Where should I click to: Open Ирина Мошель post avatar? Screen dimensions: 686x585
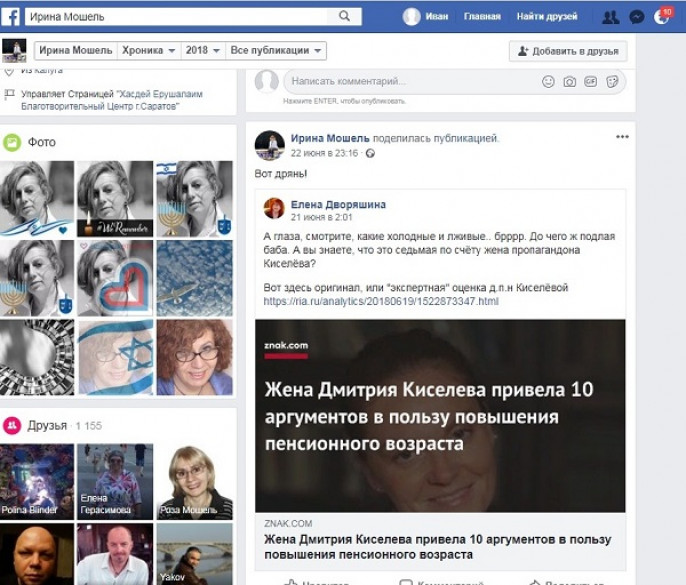point(270,145)
